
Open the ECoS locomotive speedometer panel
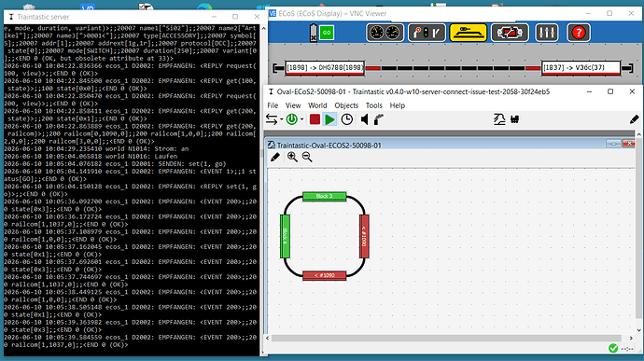point(385,33)
